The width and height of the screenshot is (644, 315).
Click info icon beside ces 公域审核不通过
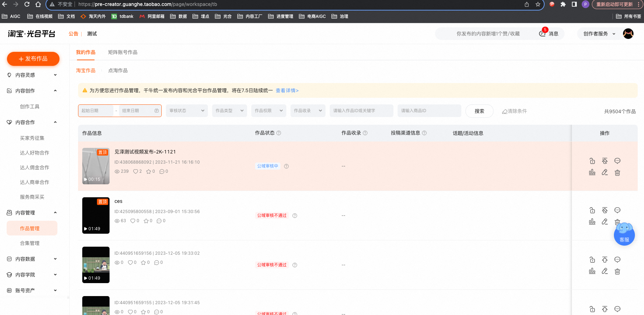(295, 215)
